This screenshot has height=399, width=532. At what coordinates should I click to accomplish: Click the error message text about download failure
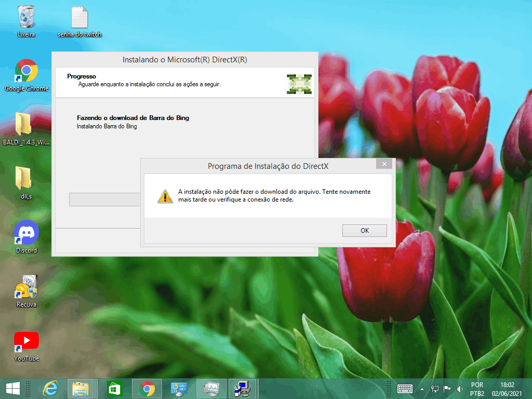(274, 196)
